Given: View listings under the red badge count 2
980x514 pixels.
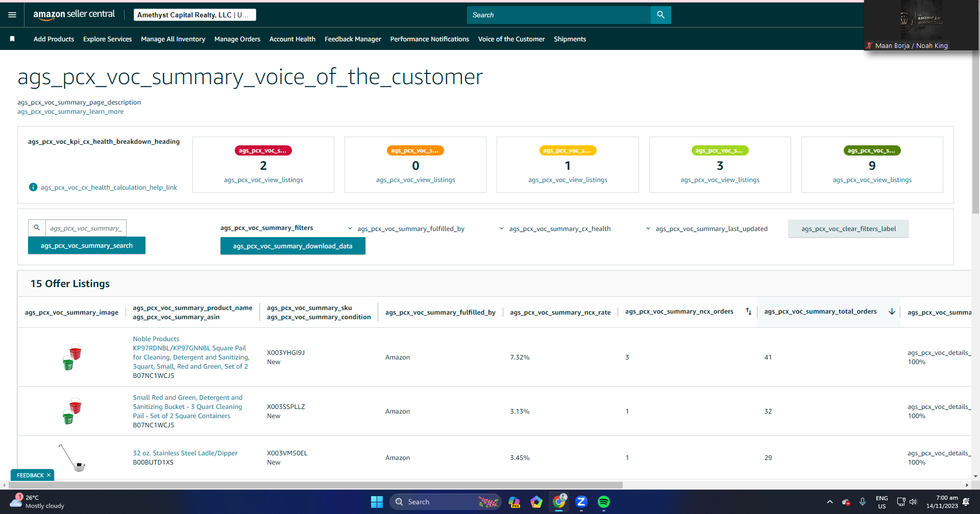Looking at the screenshot, I should click(x=263, y=180).
